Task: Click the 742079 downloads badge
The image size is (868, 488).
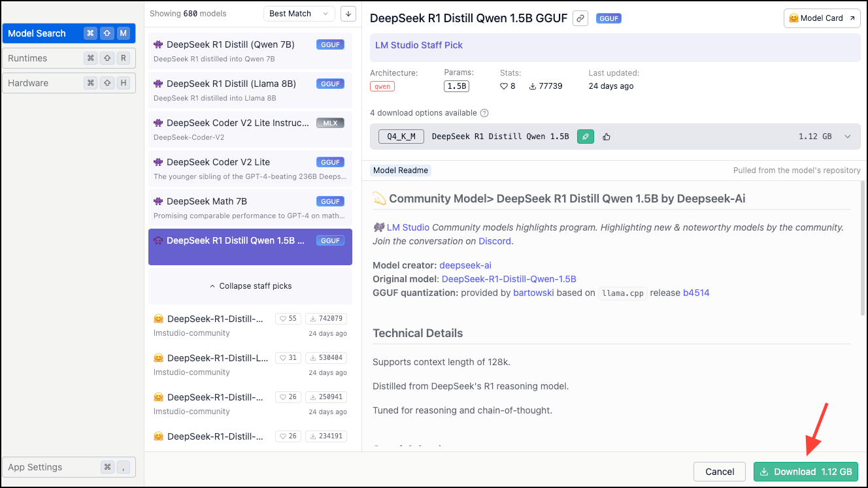Action: [326, 319]
